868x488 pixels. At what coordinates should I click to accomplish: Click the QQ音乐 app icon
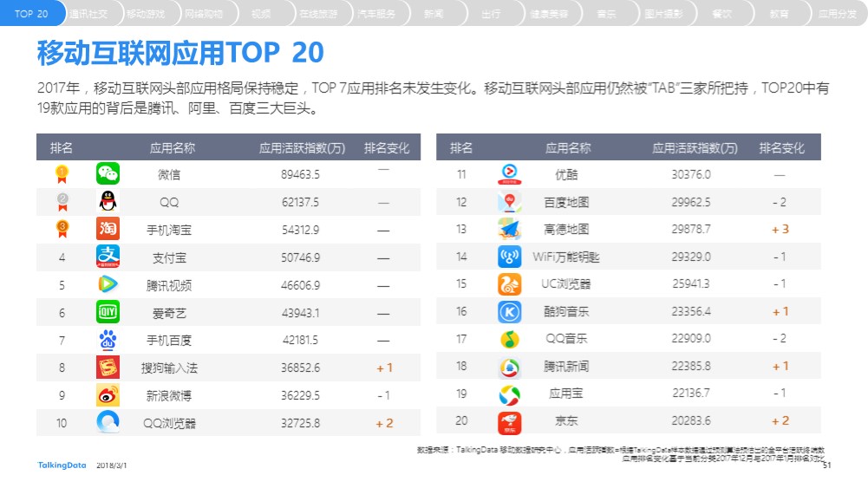509,339
